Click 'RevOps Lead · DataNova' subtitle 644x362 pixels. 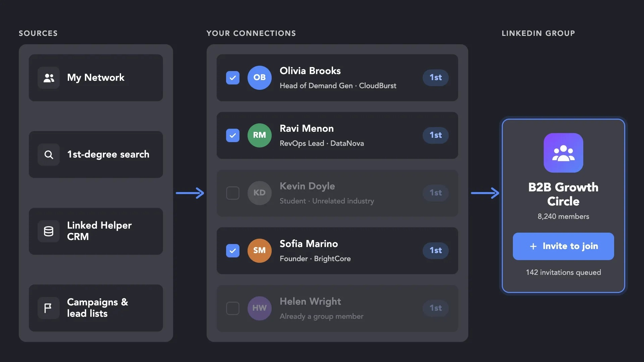click(x=322, y=143)
